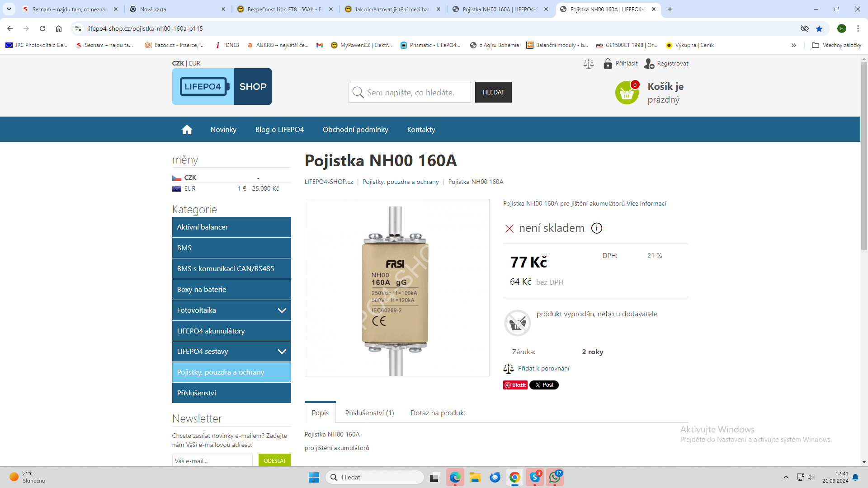Show hidden bookmarks with double chevron
The height and width of the screenshot is (488, 868).
(x=793, y=45)
